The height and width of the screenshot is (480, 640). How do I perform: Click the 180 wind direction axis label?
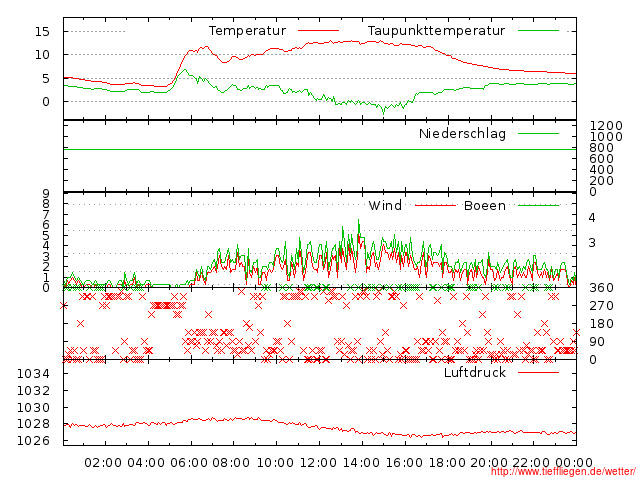[x=602, y=324]
